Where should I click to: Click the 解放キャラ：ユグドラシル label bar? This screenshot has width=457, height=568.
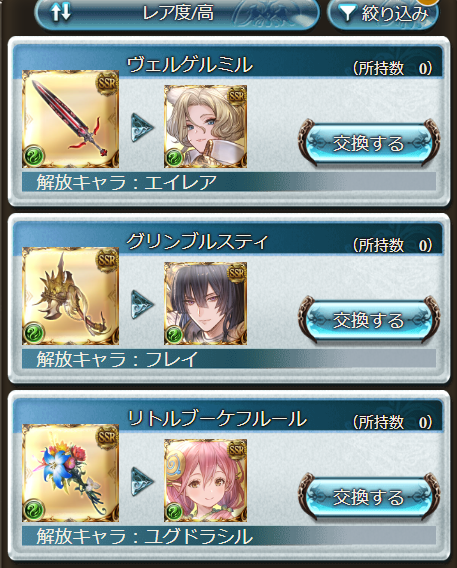point(229,536)
